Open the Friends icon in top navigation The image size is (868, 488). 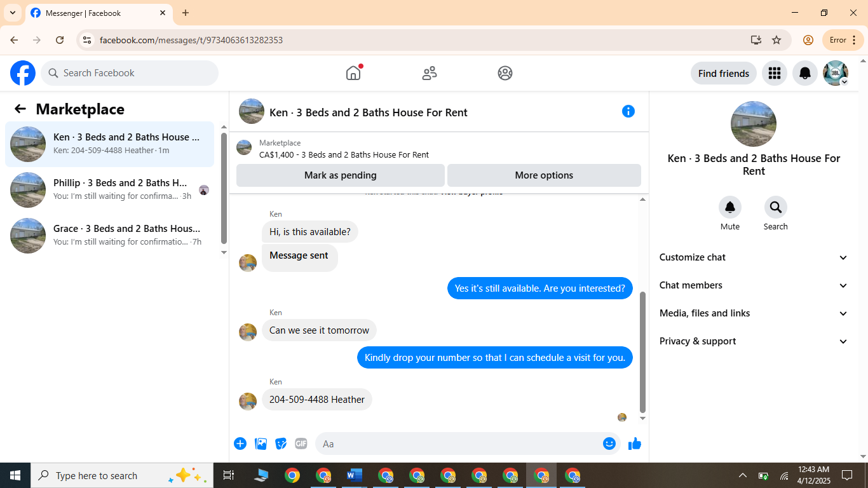pyautogui.click(x=430, y=73)
